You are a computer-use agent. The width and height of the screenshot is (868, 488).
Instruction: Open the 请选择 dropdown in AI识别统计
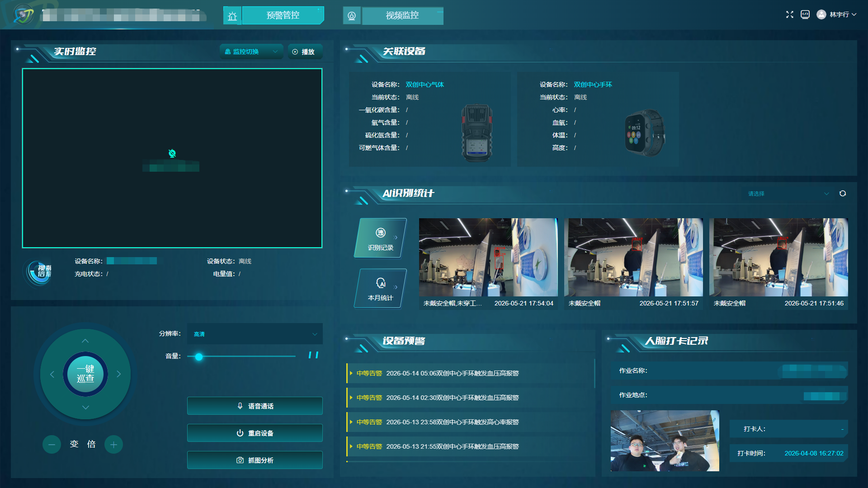(788, 193)
